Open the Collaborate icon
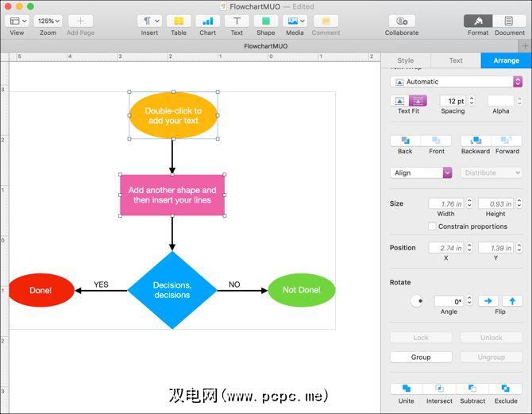Image resolution: width=532 pixels, height=414 pixels. pyautogui.click(x=402, y=21)
